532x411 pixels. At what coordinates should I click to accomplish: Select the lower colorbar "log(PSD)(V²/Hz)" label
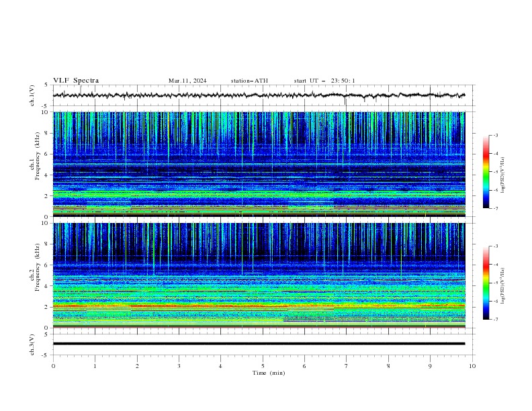point(502,285)
